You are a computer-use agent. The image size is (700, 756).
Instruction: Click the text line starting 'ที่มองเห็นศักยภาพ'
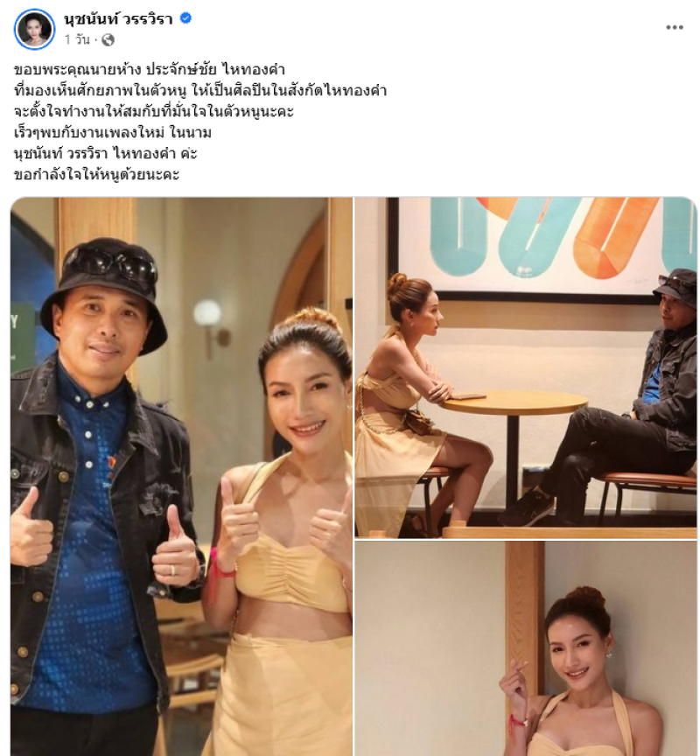[x=200, y=91]
